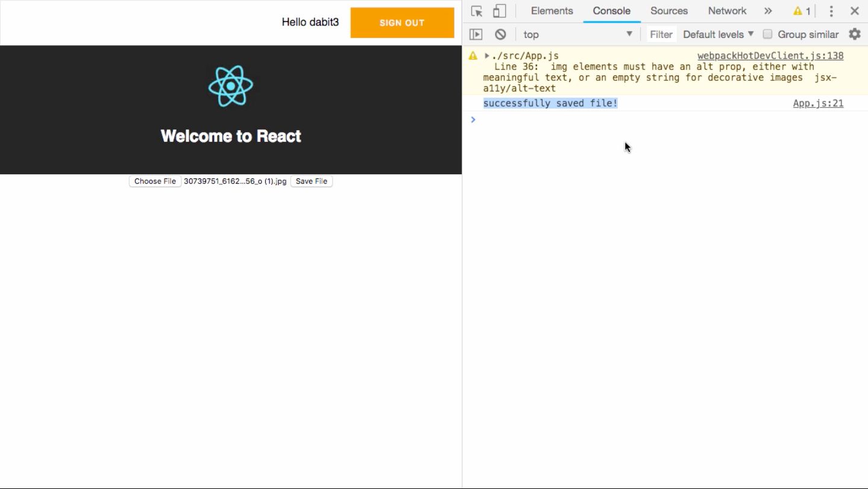The width and height of the screenshot is (868, 489).
Task: Clear the console with the ban icon
Action: (500, 34)
